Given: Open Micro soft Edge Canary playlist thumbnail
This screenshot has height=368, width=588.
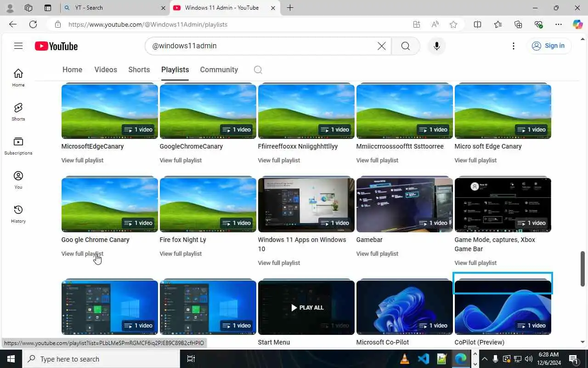Looking at the screenshot, I should point(503,111).
